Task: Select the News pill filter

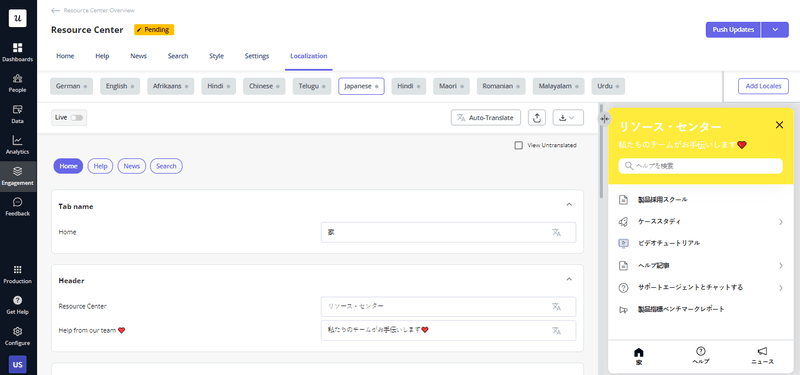Action: (132, 166)
